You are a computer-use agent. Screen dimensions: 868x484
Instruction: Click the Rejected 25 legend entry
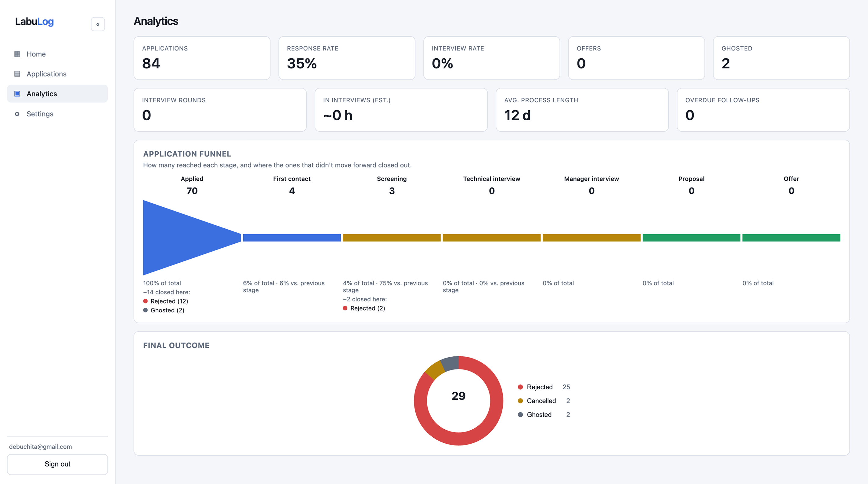point(544,387)
